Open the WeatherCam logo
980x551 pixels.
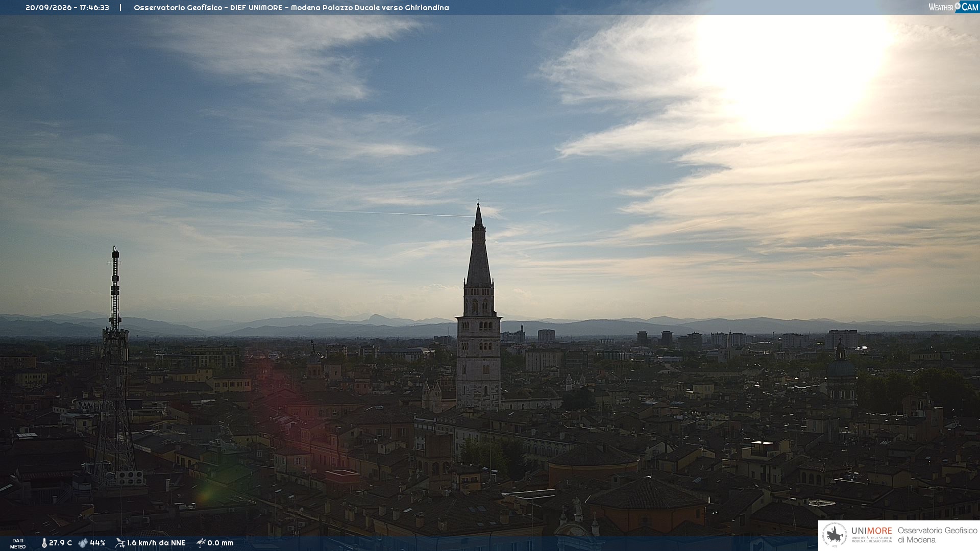[953, 7]
